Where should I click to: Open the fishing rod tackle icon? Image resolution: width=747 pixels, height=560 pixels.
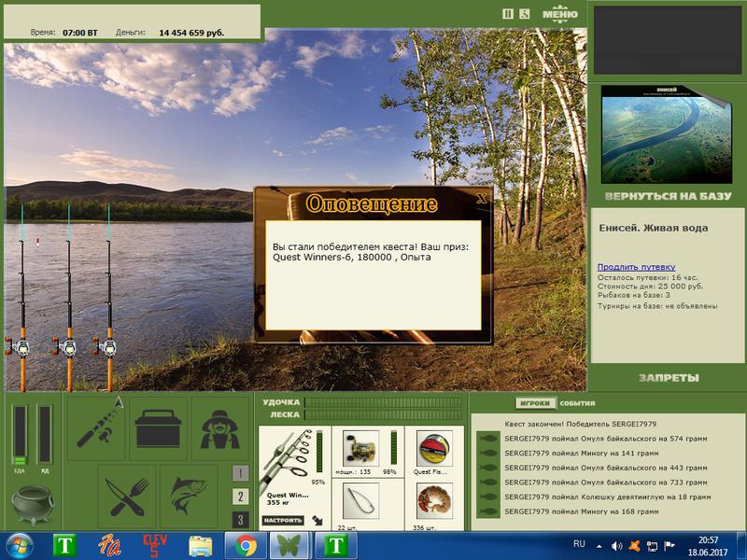pos(97,428)
